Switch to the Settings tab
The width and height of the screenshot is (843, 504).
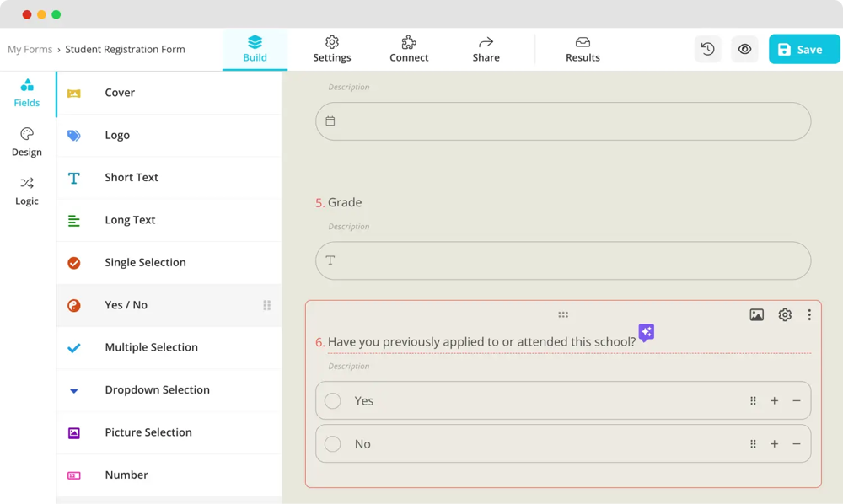(332, 49)
